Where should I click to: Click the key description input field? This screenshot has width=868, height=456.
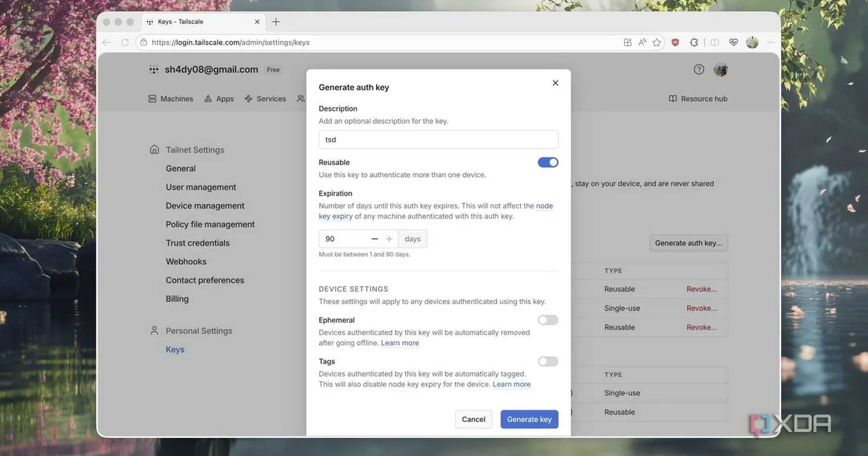pos(438,140)
